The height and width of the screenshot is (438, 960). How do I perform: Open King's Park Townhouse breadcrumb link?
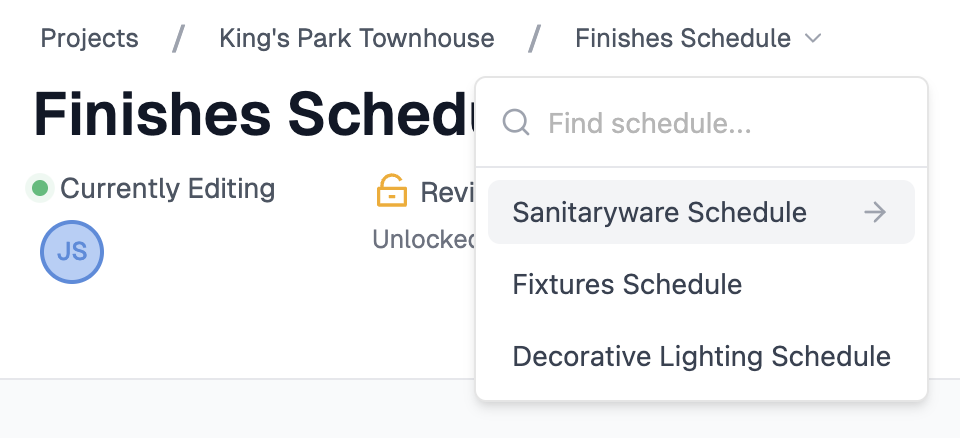tap(356, 39)
